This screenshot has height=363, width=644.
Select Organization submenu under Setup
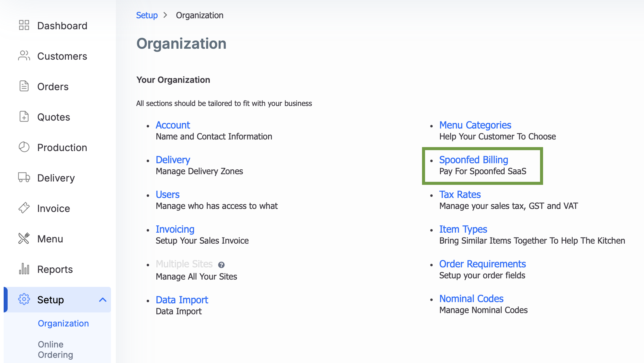tap(63, 323)
